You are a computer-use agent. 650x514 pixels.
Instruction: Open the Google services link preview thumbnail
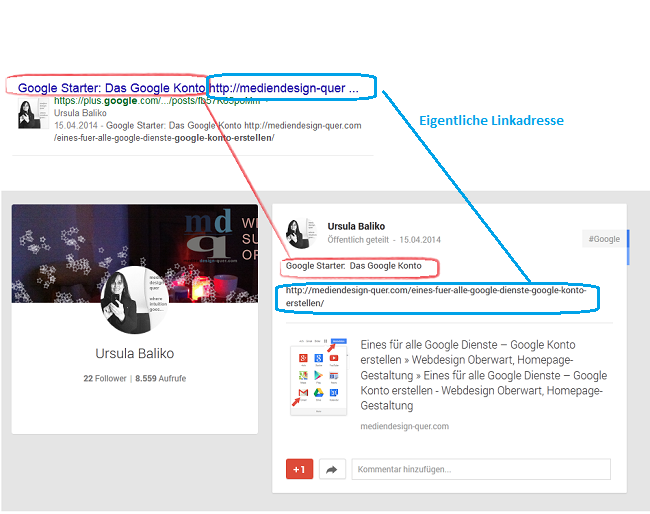(318, 377)
